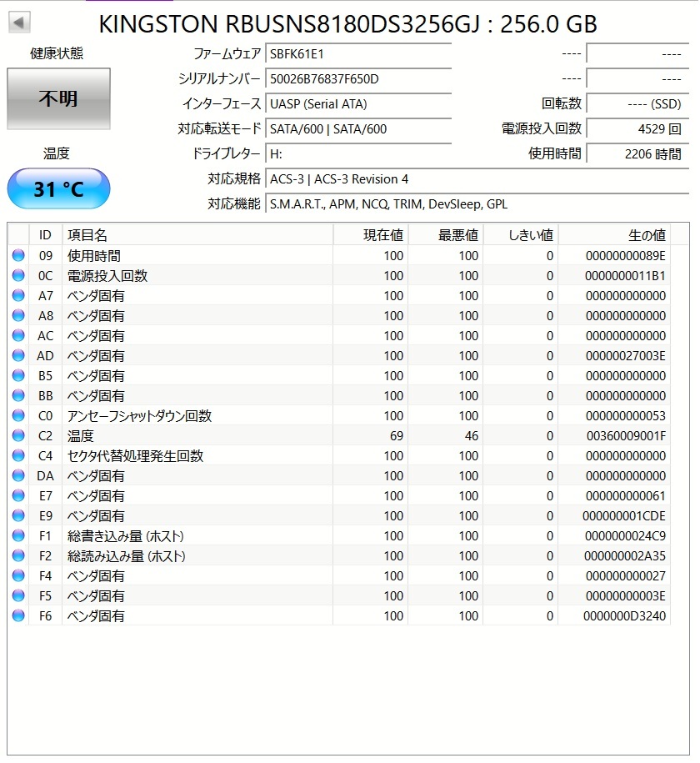Viewport: 700px width, 763px height.
Task: Click the status circle icon for row 09 使用時間
Action: (18, 255)
